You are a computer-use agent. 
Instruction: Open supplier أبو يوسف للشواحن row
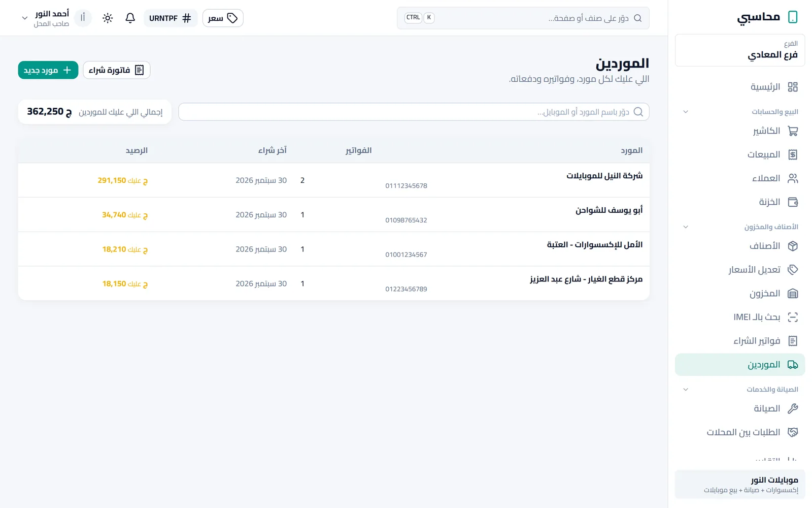tap(334, 215)
